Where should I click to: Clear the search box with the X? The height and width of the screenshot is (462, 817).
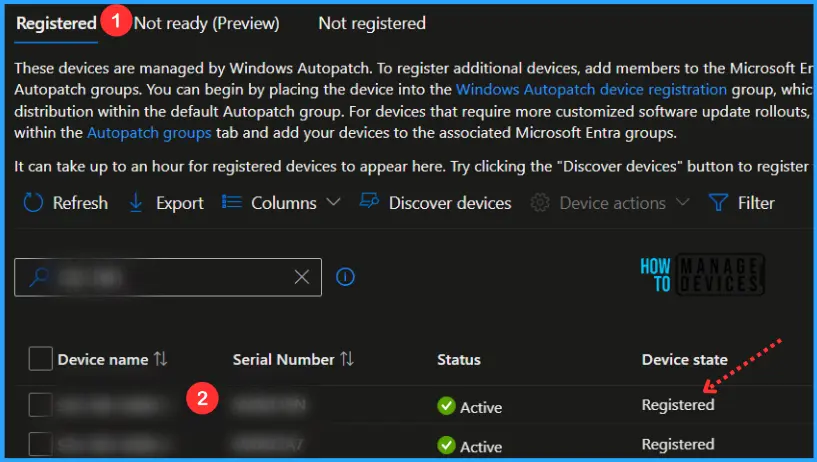pos(302,277)
